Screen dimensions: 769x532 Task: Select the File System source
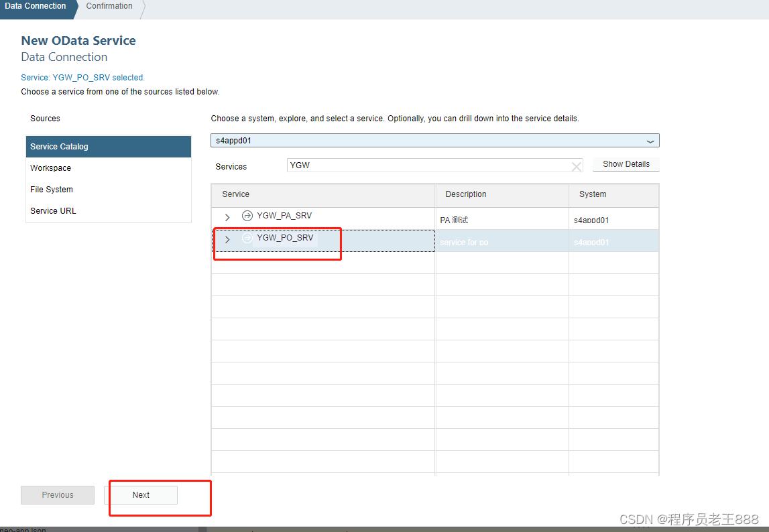pyautogui.click(x=109, y=189)
